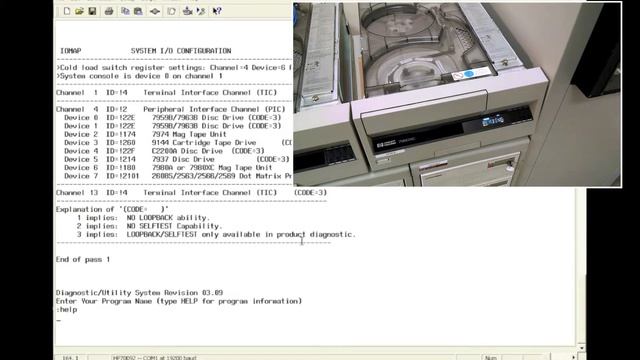Click the '7980A or 7980XC Mag Tape Unit' row
The image size is (640, 360).
click(x=168, y=168)
